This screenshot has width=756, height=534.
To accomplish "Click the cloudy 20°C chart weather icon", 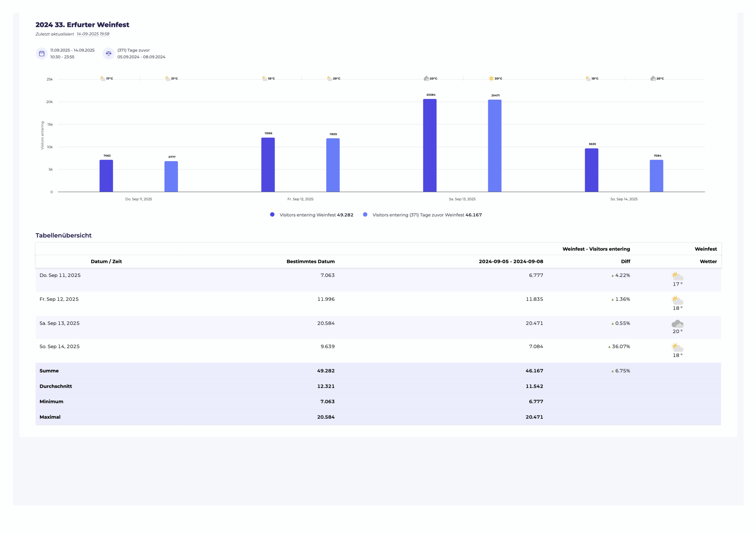I will pyautogui.click(x=426, y=79).
